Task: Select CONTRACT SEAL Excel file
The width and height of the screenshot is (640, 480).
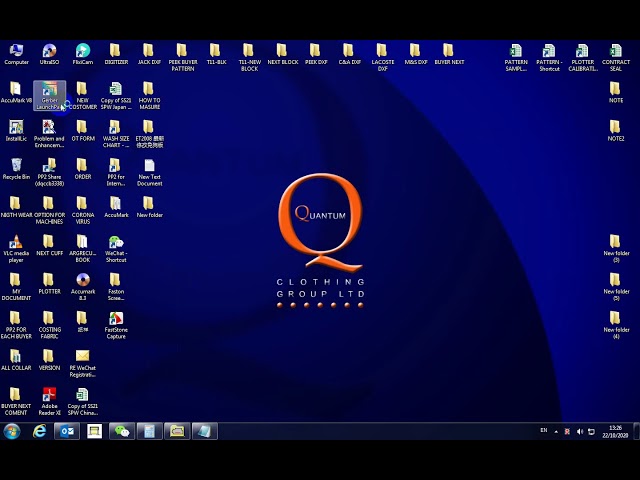Action: [616, 58]
